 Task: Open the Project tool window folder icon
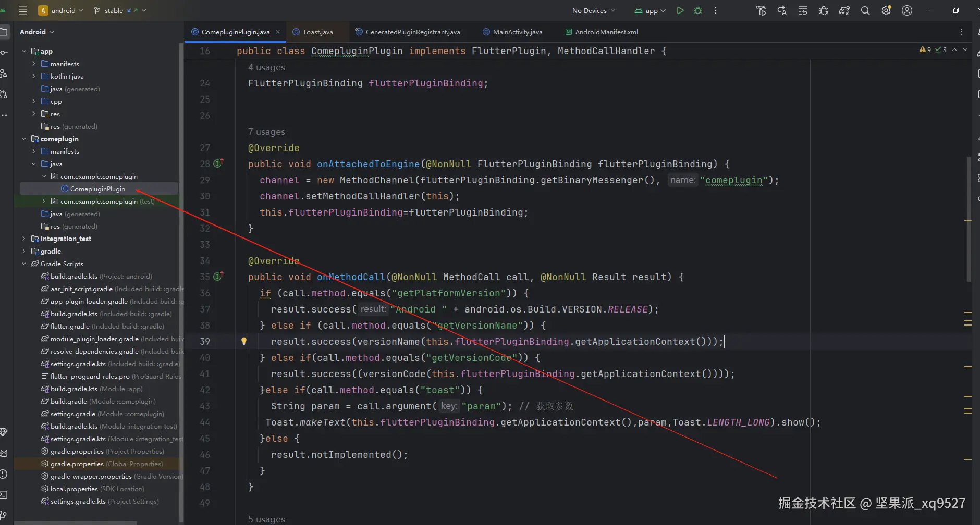(4, 32)
